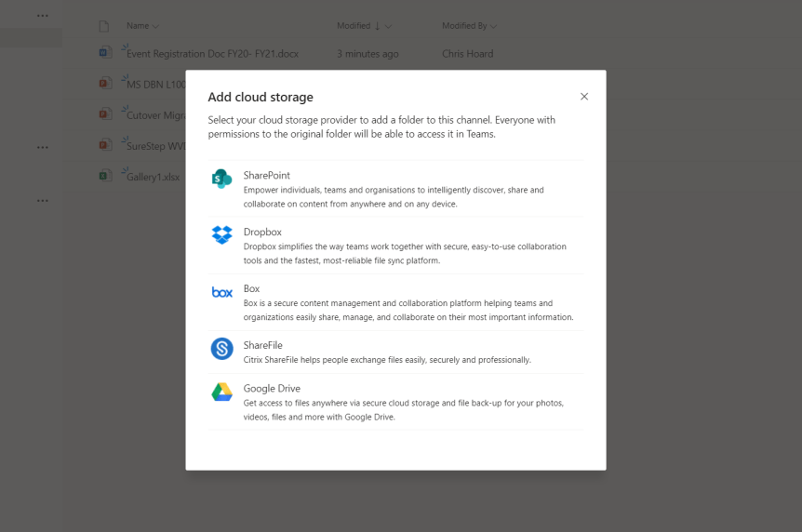Choose the Dropbox provider title
802x532 pixels.
(x=262, y=232)
